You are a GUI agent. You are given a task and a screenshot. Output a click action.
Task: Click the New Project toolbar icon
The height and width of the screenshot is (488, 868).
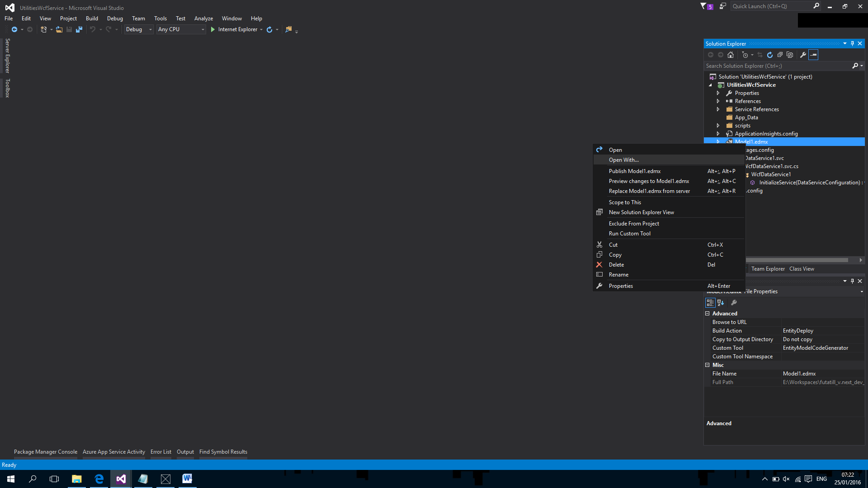[43, 29]
